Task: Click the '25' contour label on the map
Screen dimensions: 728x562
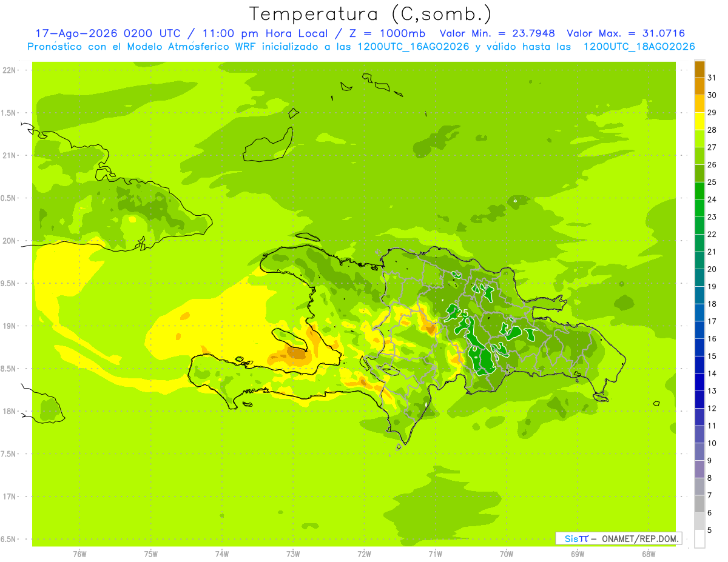Action: click(462, 313)
